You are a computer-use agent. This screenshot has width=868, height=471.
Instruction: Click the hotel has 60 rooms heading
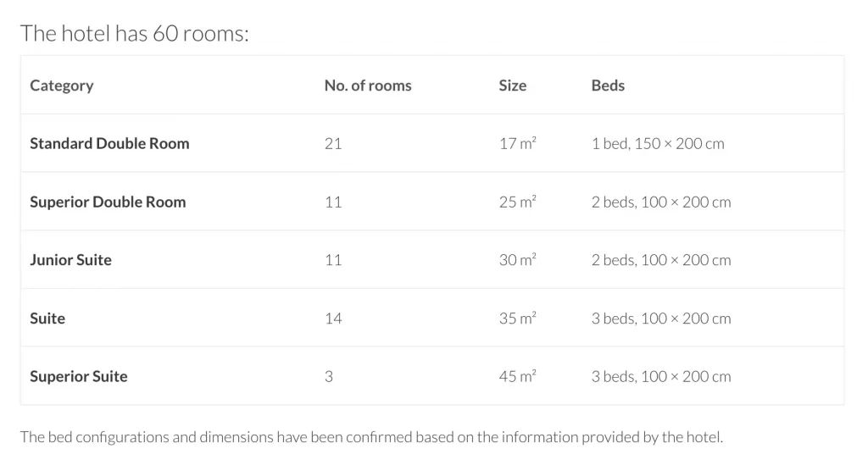coord(135,34)
